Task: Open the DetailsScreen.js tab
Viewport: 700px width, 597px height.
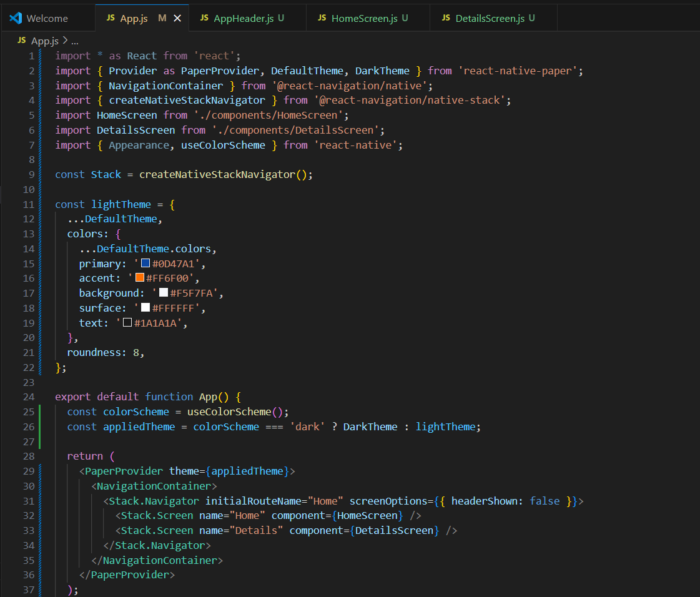Action: coord(493,18)
